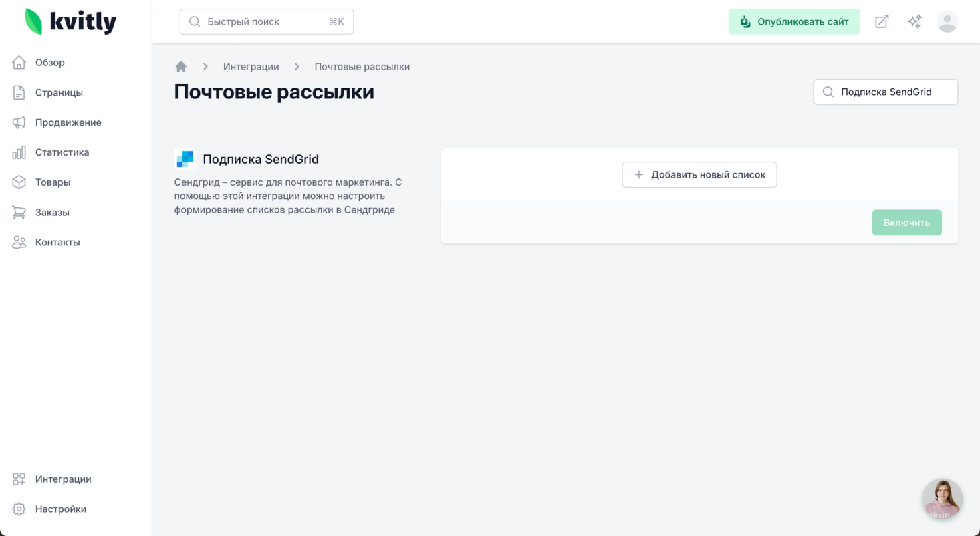Click the Почтовые рассылки breadcrumb
Image resolution: width=980 pixels, height=536 pixels.
click(x=362, y=67)
